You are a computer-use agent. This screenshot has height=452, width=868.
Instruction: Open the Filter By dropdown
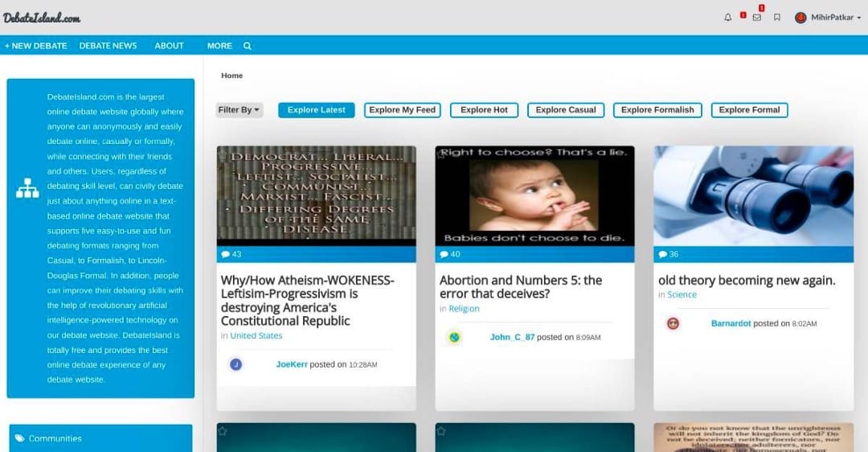pyautogui.click(x=240, y=109)
